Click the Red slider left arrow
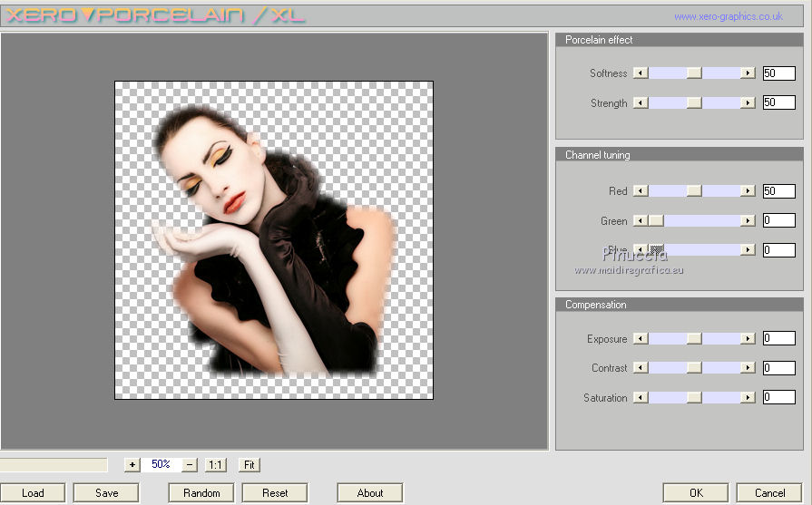 (641, 191)
